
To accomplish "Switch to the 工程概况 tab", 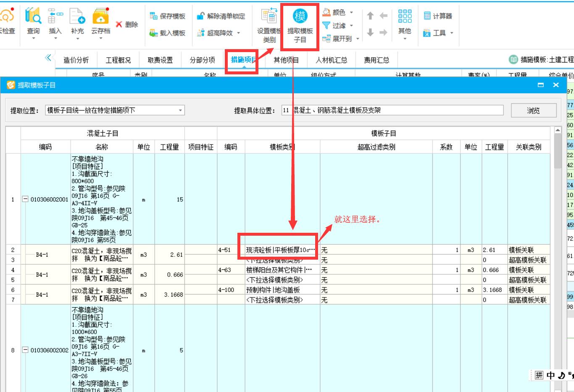I will pyautogui.click(x=118, y=60).
